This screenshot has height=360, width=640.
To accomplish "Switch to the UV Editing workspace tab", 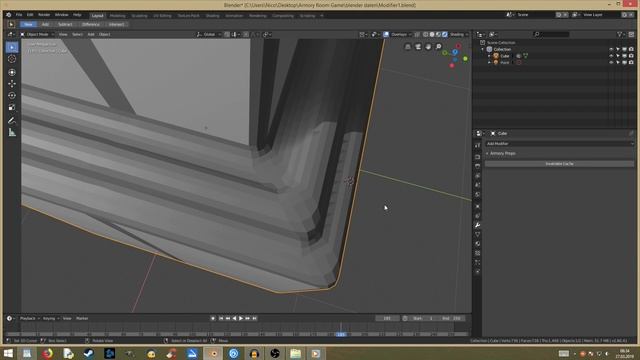I will [x=162, y=16].
